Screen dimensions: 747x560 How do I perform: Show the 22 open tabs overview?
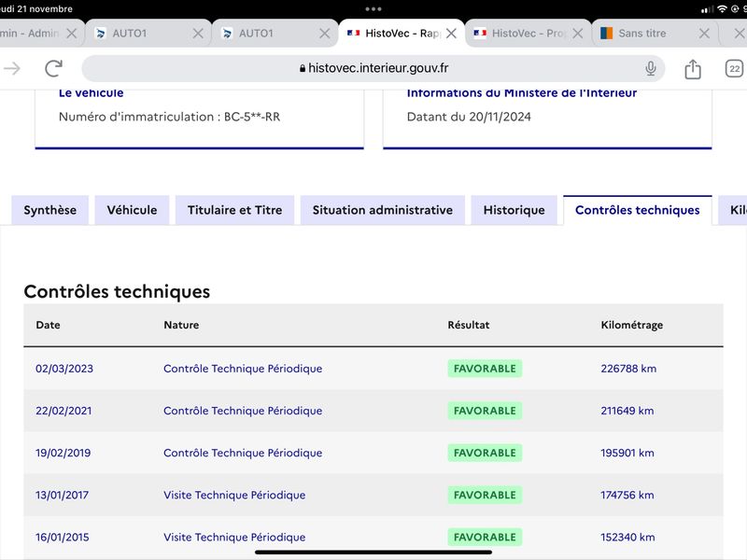[x=734, y=68]
